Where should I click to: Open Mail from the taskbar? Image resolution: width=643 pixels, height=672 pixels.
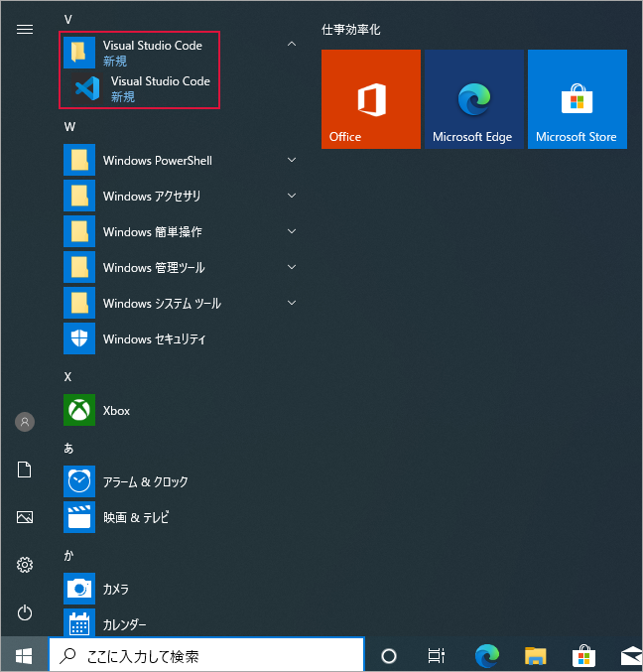pos(631,656)
